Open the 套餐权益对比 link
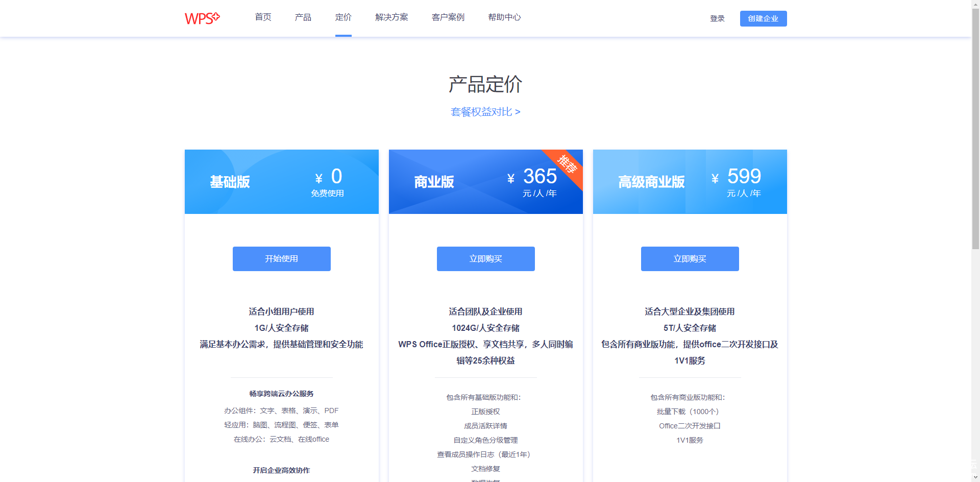 pos(485,112)
